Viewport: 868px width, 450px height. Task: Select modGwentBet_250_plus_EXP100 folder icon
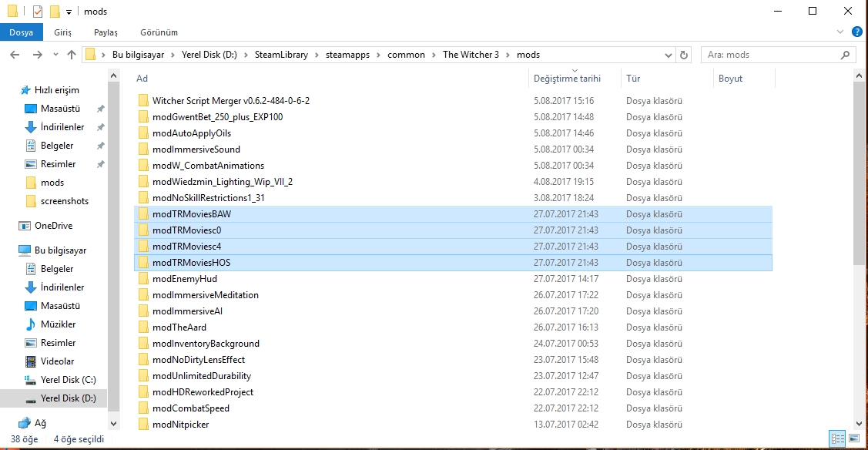[x=143, y=117]
